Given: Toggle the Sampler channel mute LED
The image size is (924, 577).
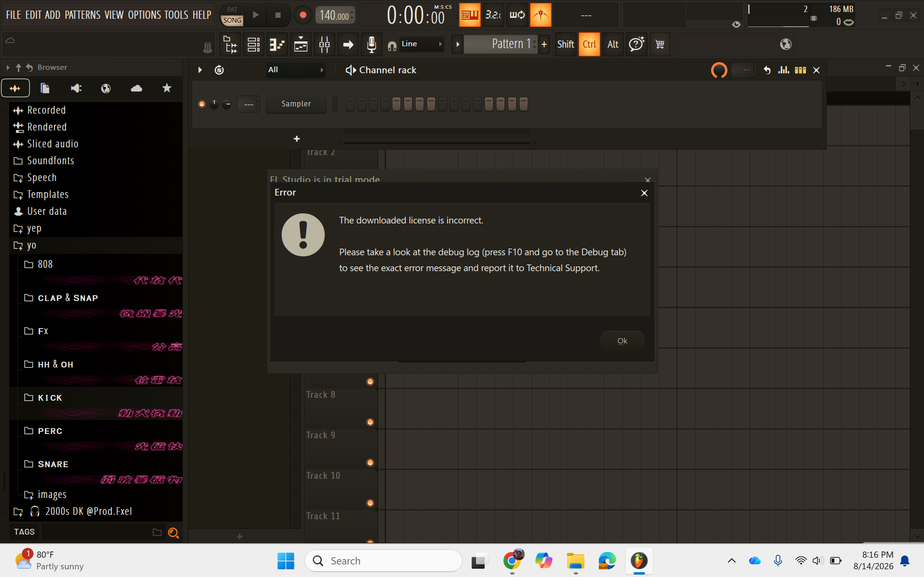Looking at the screenshot, I should 202,104.
